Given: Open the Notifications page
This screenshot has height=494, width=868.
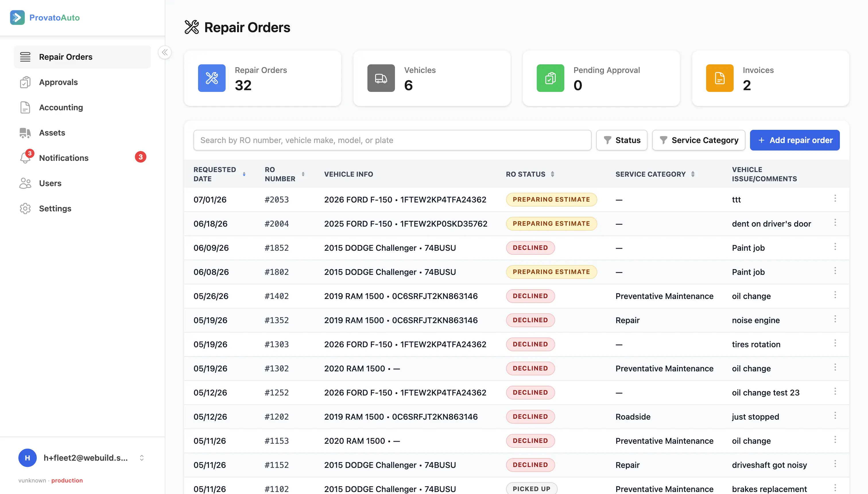Looking at the screenshot, I should (x=82, y=158).
